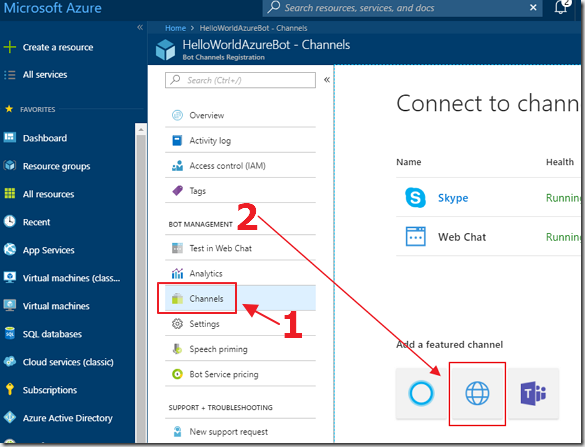The width and height of the screenshot is (585, 447).
Task: Add the Cortana featured channel
Action: (x=421, y=393)
